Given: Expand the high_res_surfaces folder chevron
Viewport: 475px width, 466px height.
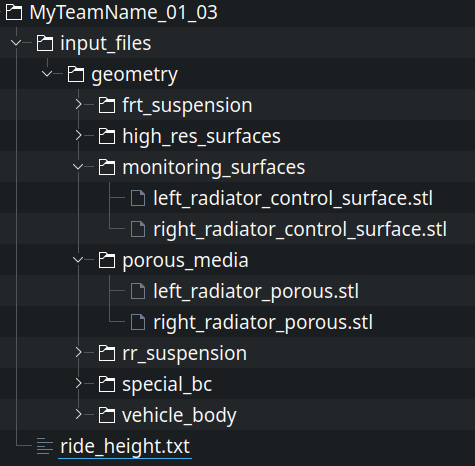Looking at the screenshot, I should (78, 136).
